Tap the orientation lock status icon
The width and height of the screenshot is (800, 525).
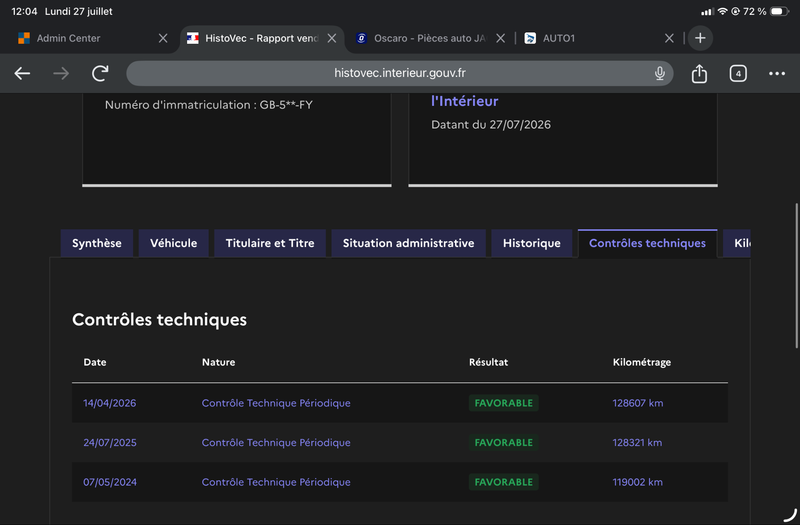point(735,11)
